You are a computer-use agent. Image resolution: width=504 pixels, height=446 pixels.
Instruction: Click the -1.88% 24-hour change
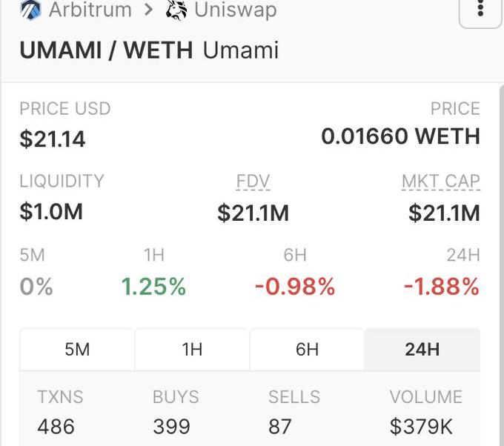tap(441, 287)
